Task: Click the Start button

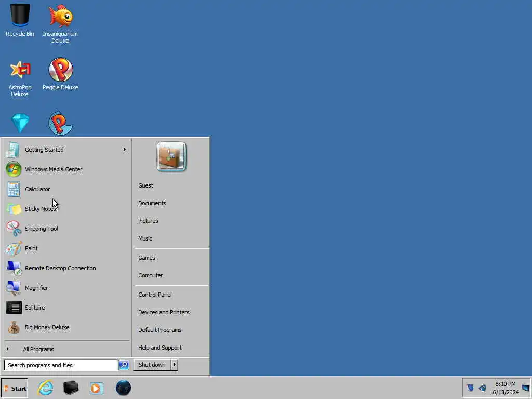Action: pos(15,389)
